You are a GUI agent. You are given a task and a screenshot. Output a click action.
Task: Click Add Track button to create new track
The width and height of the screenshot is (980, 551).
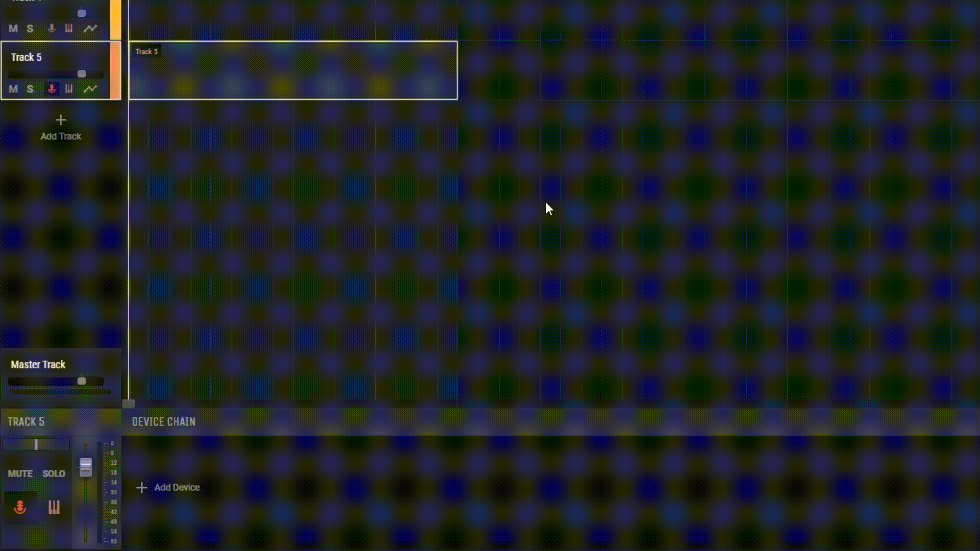(60, 127)
